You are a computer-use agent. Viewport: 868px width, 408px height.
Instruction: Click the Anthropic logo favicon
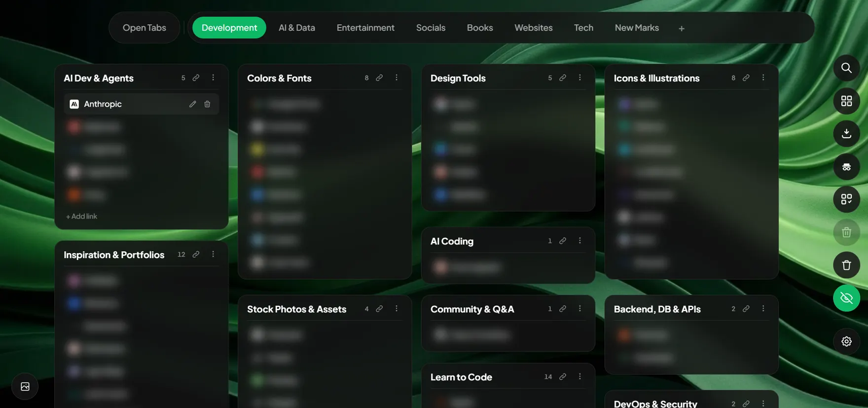[x=74, y=104]
